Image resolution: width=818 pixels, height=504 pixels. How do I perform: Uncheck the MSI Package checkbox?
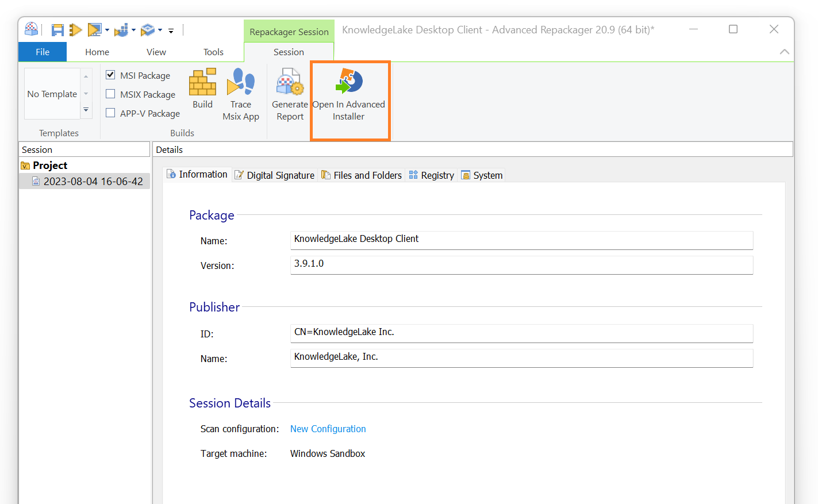click(x=110, y=75)
